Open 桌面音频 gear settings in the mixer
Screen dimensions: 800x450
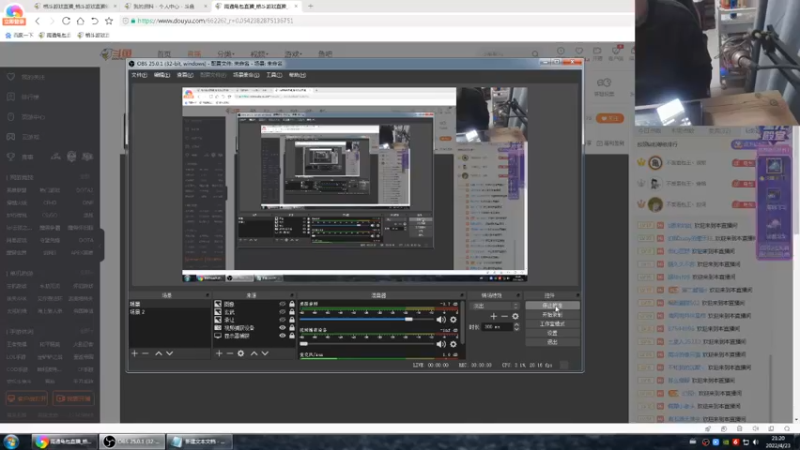[x=453, y=320]
